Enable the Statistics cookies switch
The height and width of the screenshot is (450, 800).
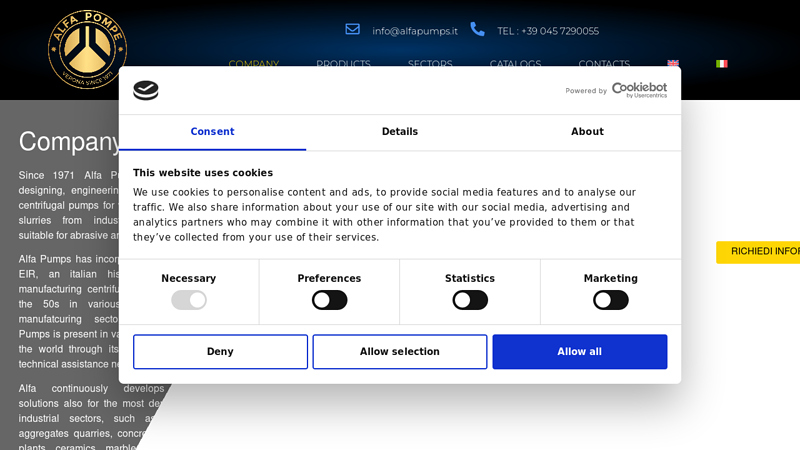[x=470, y=300]
